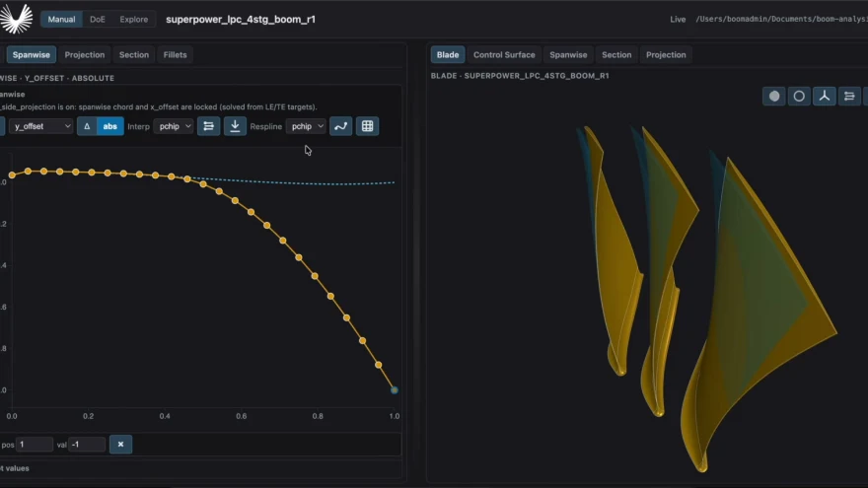Switch 3D view to solid shading
Image resolution: width=868 pixels, height=488 pixels.
(x=774, y=97)
